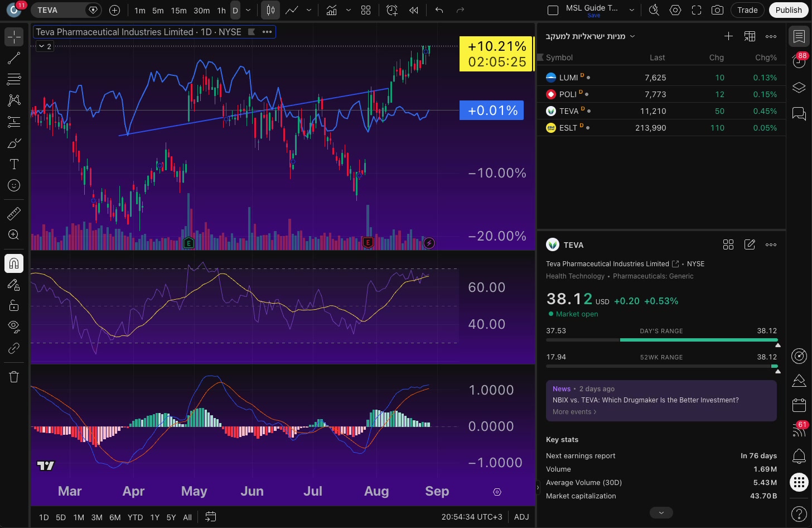Redo the last chart action
The width and height of the screenshot is (812, 528).
pos(460,10)
